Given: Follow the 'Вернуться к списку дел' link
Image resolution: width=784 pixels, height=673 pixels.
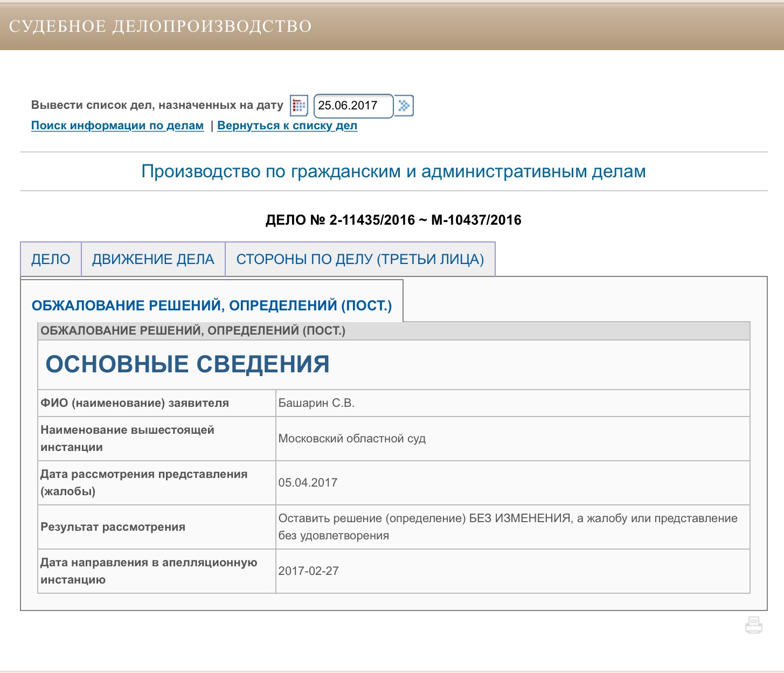Looking at the screenshot, I should point(287,126).
